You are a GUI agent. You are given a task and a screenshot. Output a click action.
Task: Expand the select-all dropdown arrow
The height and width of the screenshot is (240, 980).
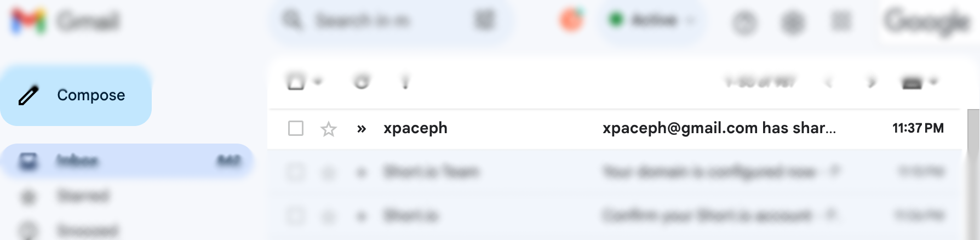(318, 82)
